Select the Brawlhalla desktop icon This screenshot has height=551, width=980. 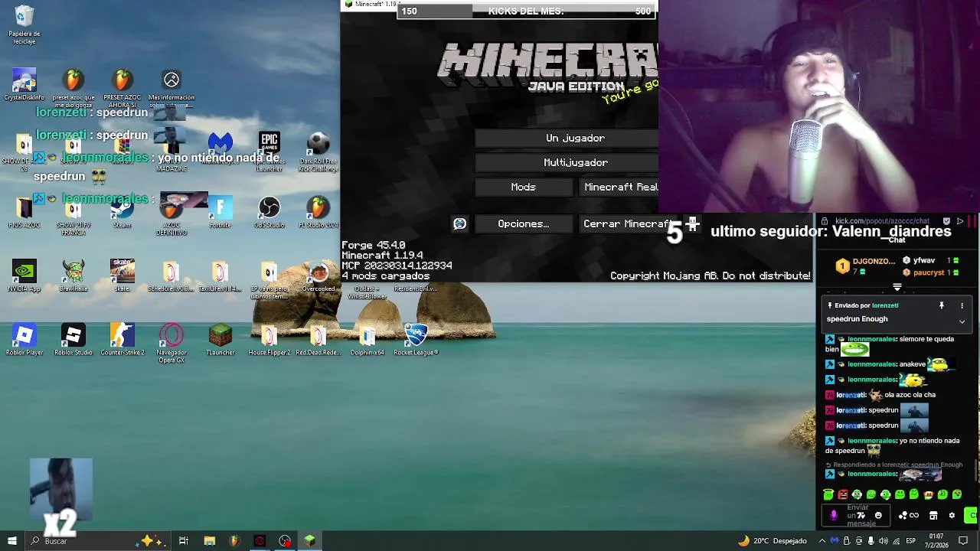tap(73, 276)
